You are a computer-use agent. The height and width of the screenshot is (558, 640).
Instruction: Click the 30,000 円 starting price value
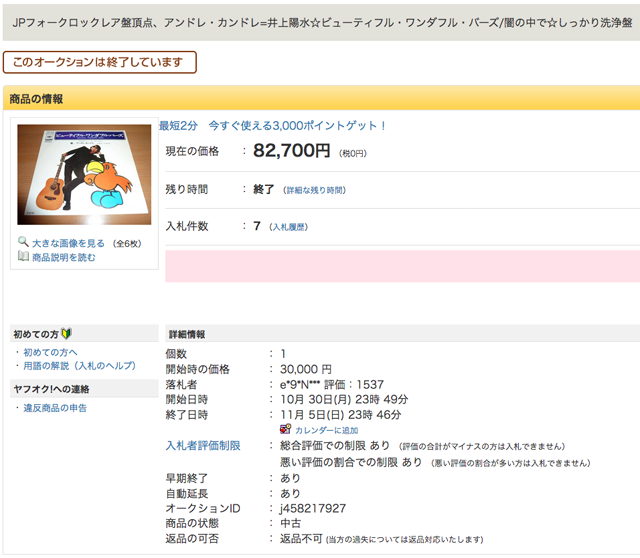(x=306, y=369)
